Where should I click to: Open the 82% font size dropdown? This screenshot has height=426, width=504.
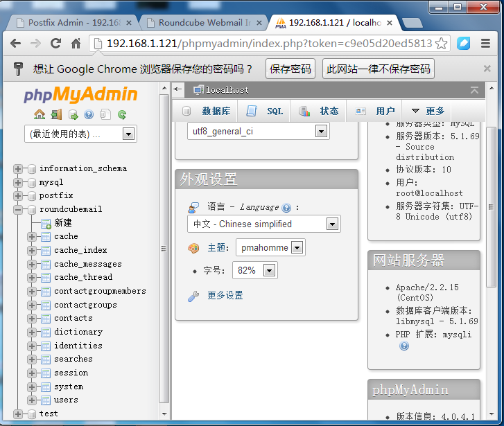coord(255,270)
